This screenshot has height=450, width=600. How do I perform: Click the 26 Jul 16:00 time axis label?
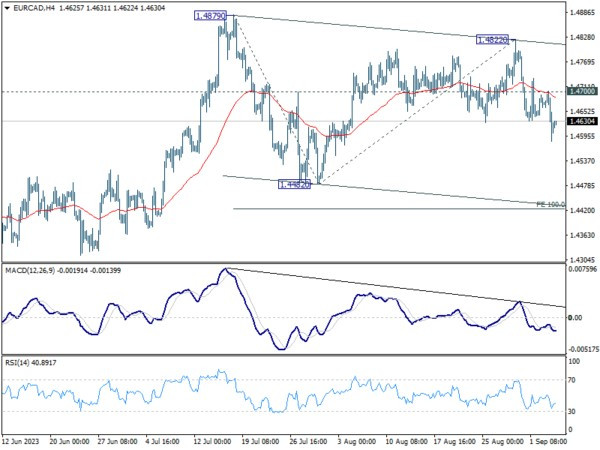coord(308,441)
